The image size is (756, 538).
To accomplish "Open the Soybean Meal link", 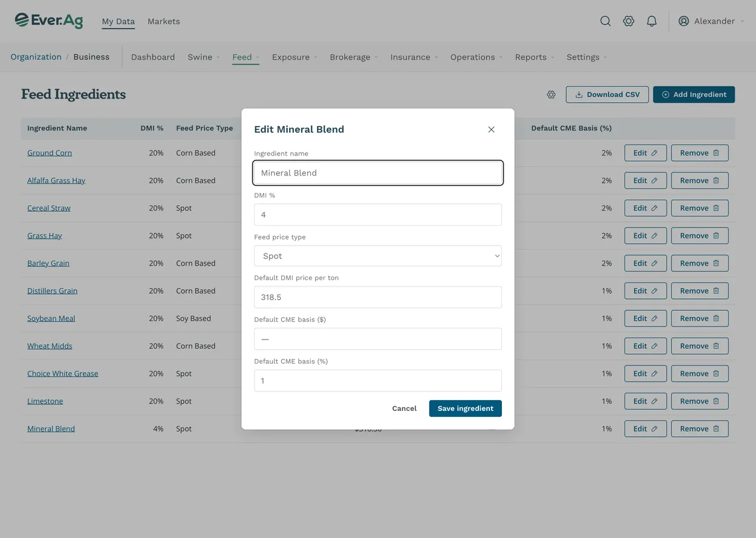I will point(51,318).
